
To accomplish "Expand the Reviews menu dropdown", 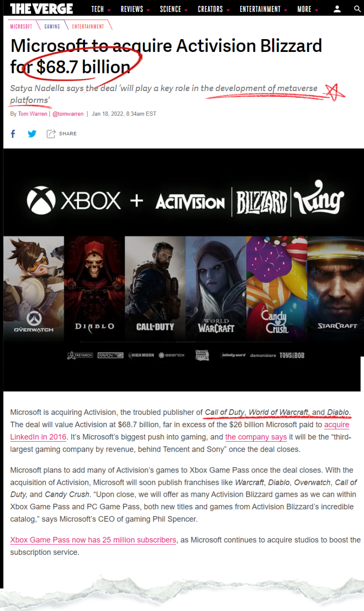I will click(136, 9).
